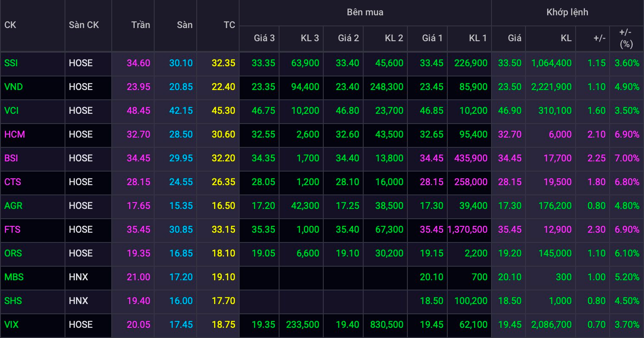Click AGR third bid price 17.20
This screenshot has width=644, height=338.
tap(263, 206)
